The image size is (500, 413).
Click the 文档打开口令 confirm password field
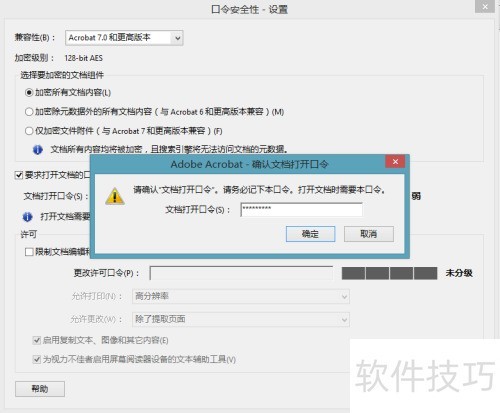tap(301, 210)
